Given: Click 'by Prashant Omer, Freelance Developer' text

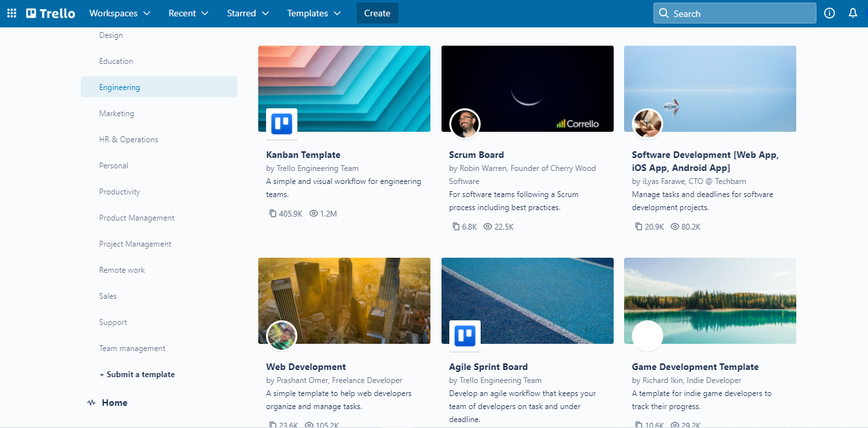Looking at the screenshot, I should click(334, 380).
